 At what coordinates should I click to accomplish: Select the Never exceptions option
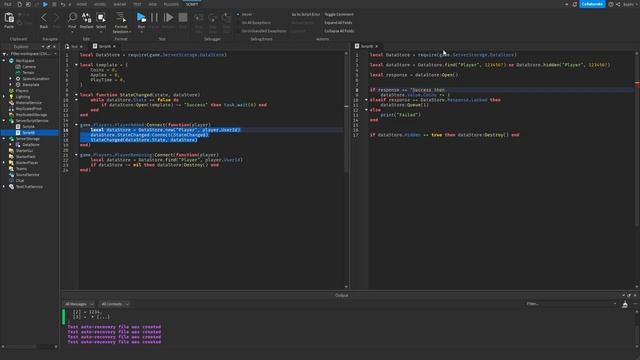[245, 14]
